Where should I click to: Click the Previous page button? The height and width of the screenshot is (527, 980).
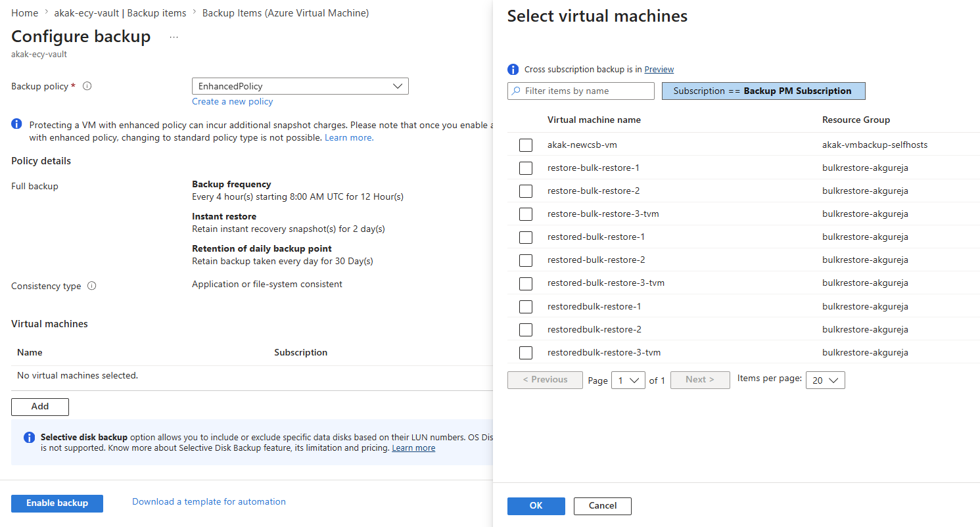545,380
